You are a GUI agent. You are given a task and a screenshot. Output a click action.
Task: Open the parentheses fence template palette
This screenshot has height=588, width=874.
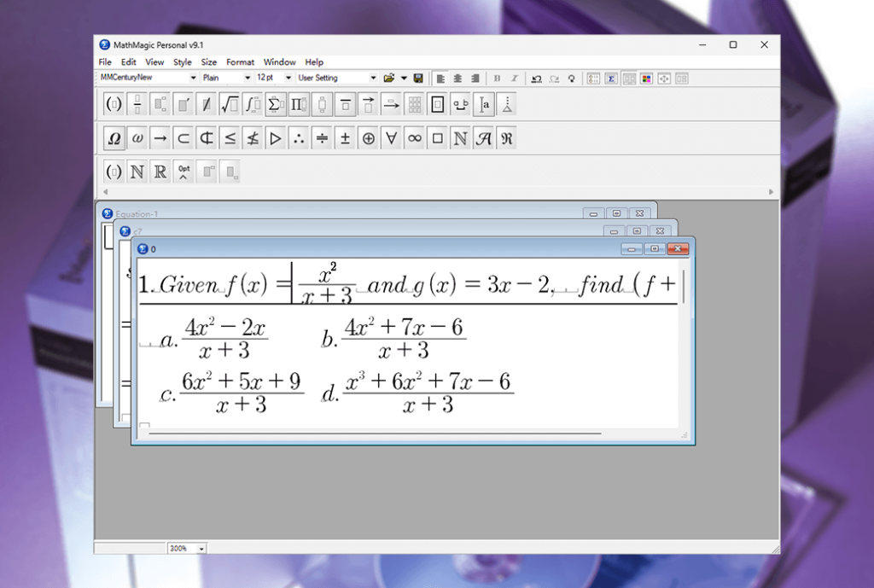pos(114,104)
